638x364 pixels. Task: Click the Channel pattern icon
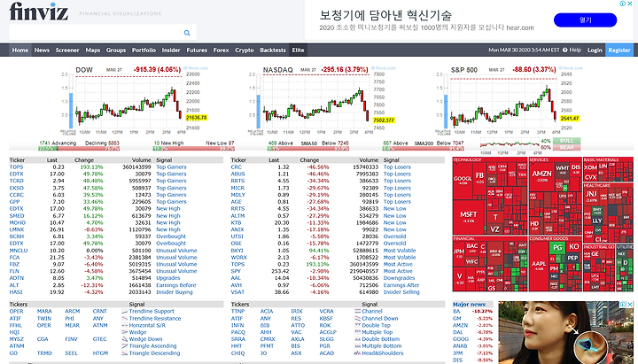[358, 312]
